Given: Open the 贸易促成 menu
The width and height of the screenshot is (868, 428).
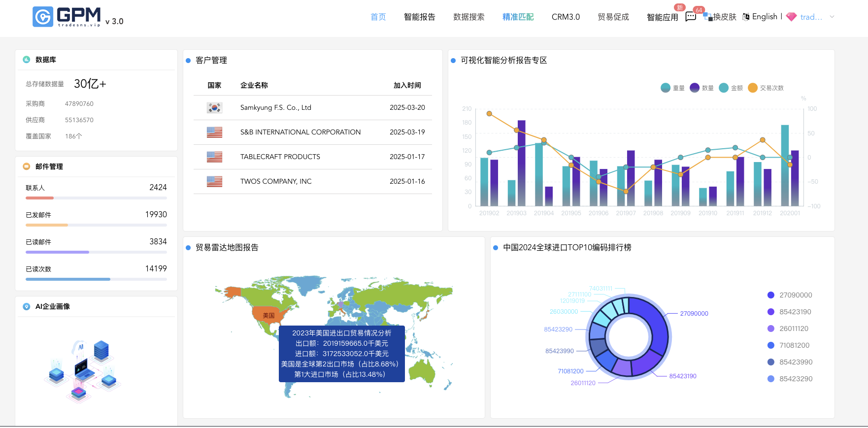Looking at the screenshot, I should 613,17.
